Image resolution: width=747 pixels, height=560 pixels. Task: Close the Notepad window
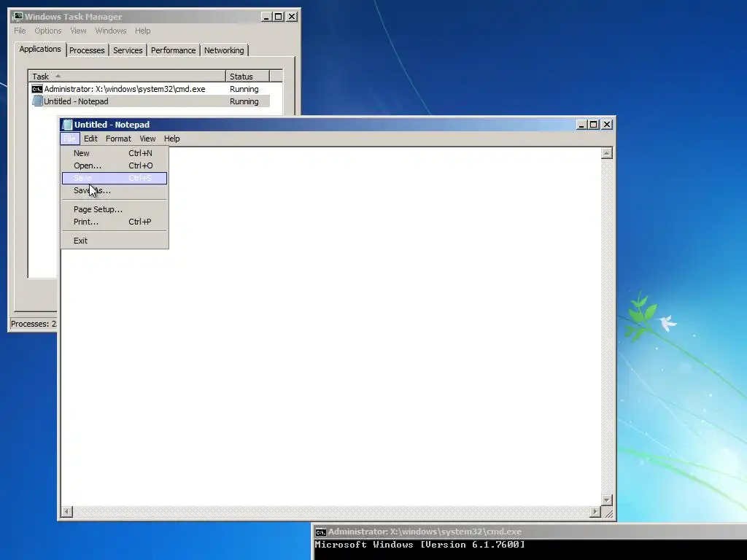(607, 124)
